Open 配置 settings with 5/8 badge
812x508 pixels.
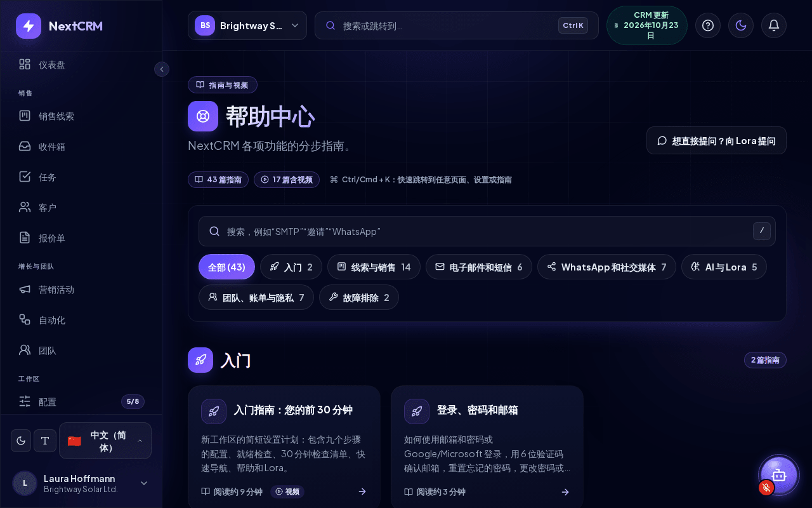(81, 402)
